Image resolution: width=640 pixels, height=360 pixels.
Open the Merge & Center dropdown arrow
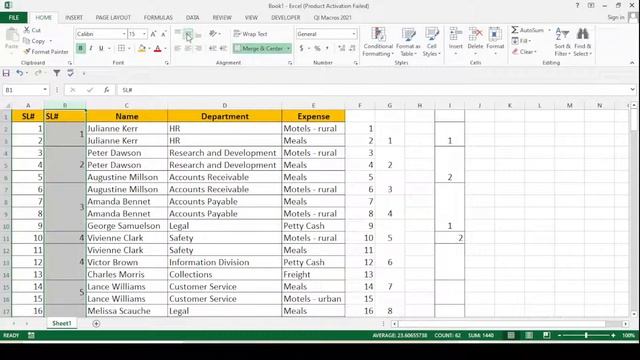coord(289,49)
